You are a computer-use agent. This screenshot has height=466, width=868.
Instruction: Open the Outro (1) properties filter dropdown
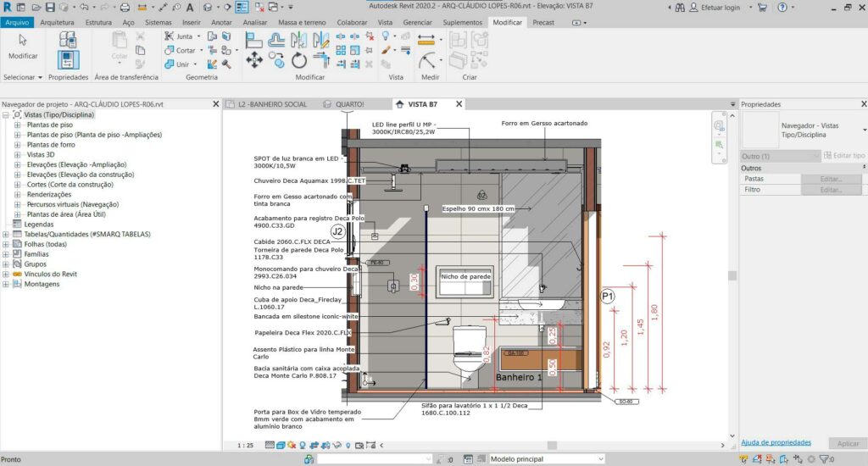click(781, 156)
